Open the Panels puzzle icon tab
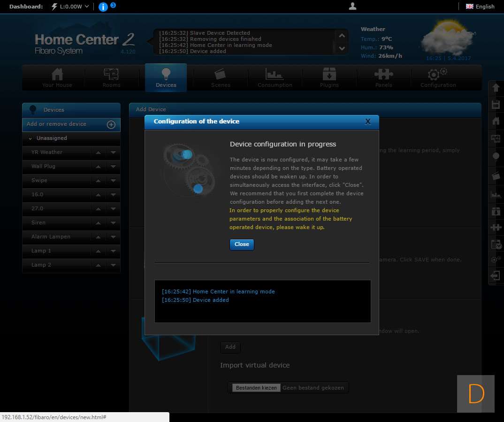 pos(383,78)
